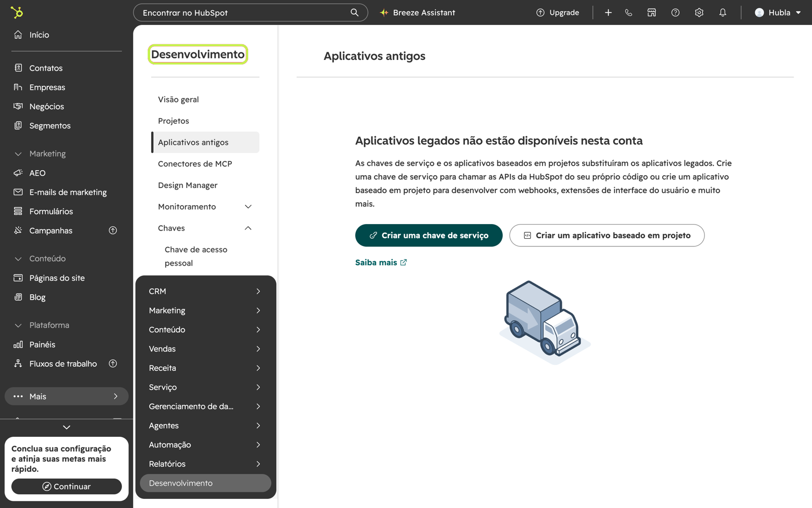
Task: Open the Mais navigation item
Action: click(x=66, y=396)
